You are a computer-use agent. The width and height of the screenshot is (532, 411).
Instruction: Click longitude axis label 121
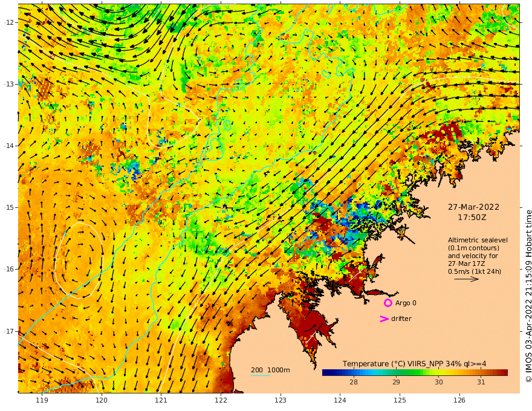coord(161,401)
